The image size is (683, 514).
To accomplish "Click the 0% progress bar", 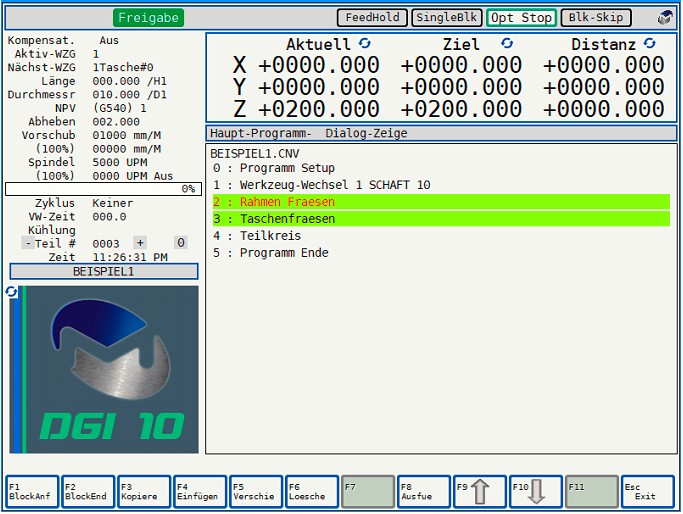I will pos(103,189).
